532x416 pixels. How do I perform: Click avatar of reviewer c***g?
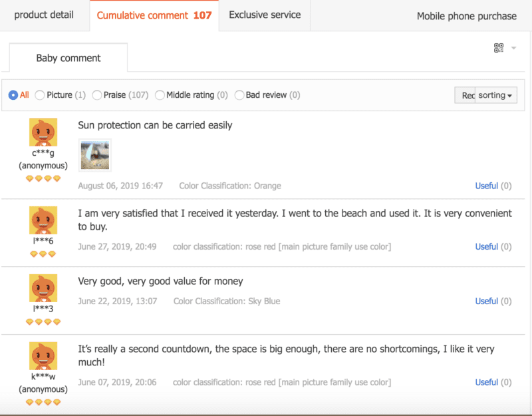(43, 132)
